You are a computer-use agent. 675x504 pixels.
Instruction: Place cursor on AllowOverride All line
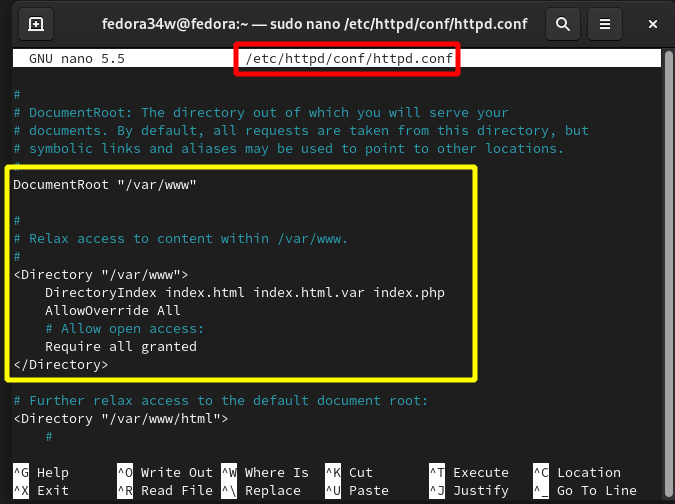pos(112,311)
